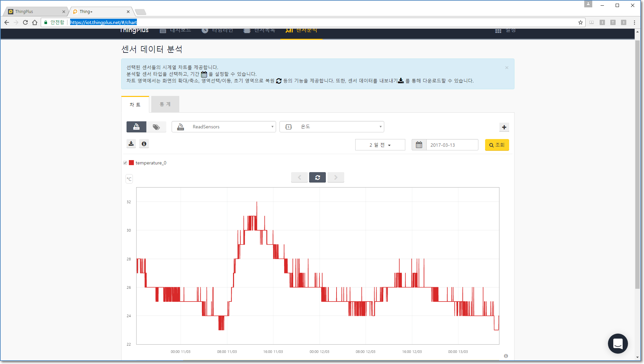Switch to the 통계 tab
The height and width of the screenshot is (364, 644).
point(165,104)
